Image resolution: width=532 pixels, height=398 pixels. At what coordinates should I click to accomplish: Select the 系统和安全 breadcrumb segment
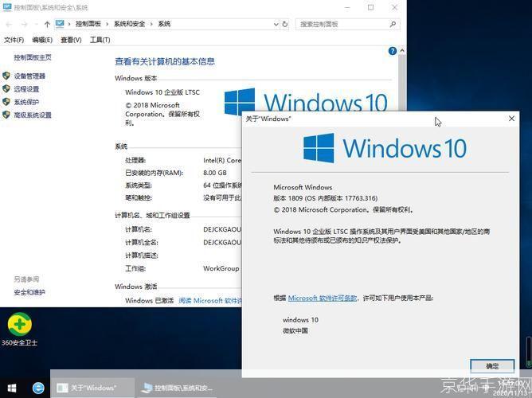[129, 24]
